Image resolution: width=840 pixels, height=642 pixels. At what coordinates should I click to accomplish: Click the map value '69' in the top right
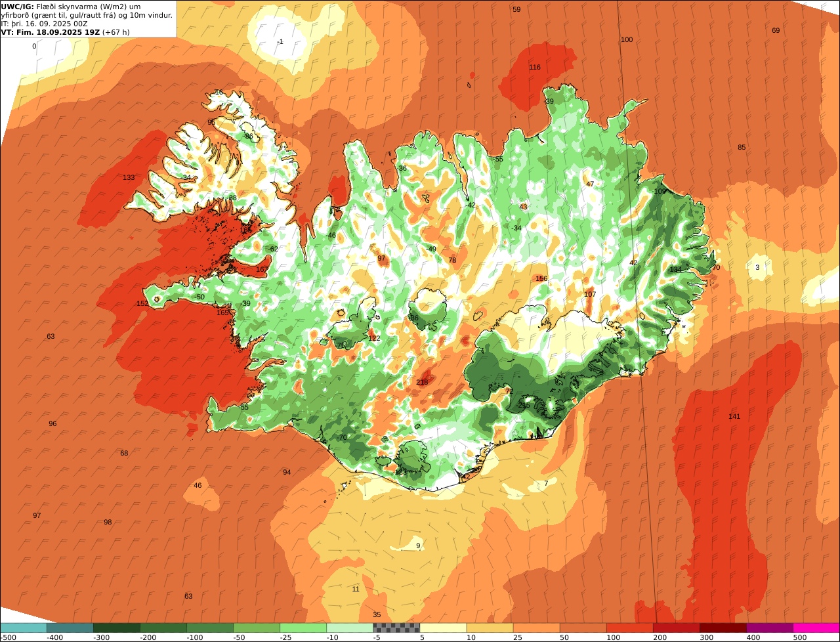click(x=776, y=30)
